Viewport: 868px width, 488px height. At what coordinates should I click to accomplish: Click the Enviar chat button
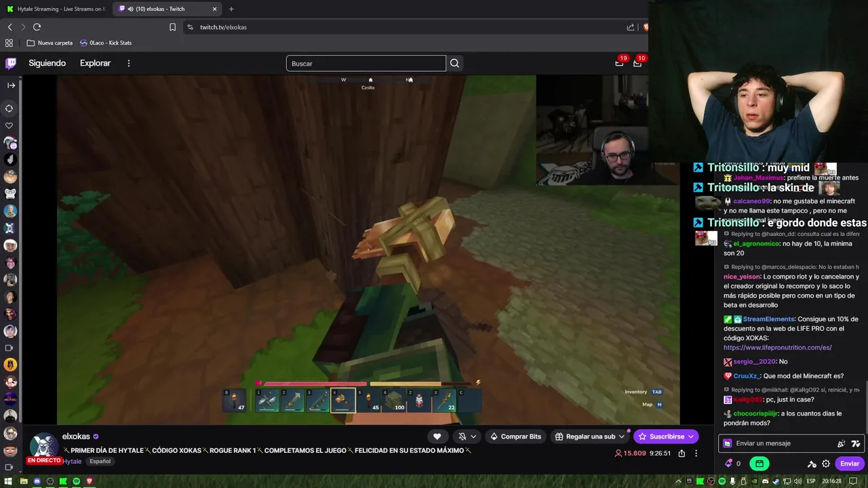point(850,464)
